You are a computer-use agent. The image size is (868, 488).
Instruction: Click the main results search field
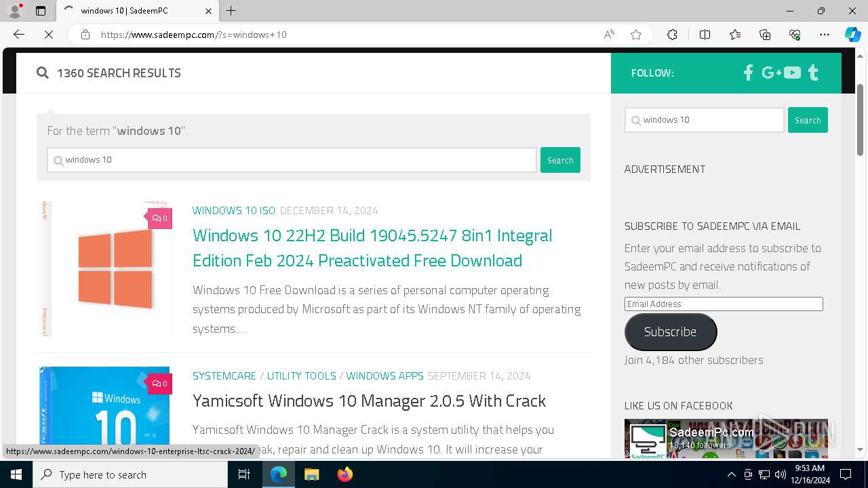point(292,160)
